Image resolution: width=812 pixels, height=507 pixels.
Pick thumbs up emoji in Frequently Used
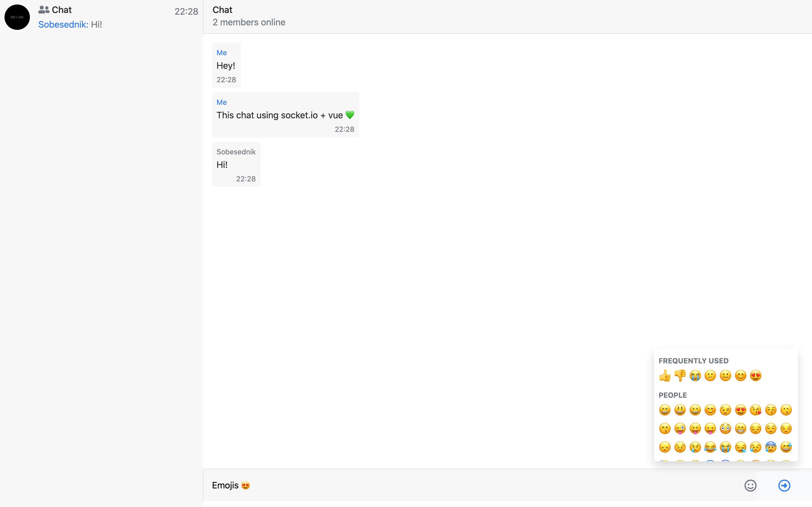coord(665,375)
